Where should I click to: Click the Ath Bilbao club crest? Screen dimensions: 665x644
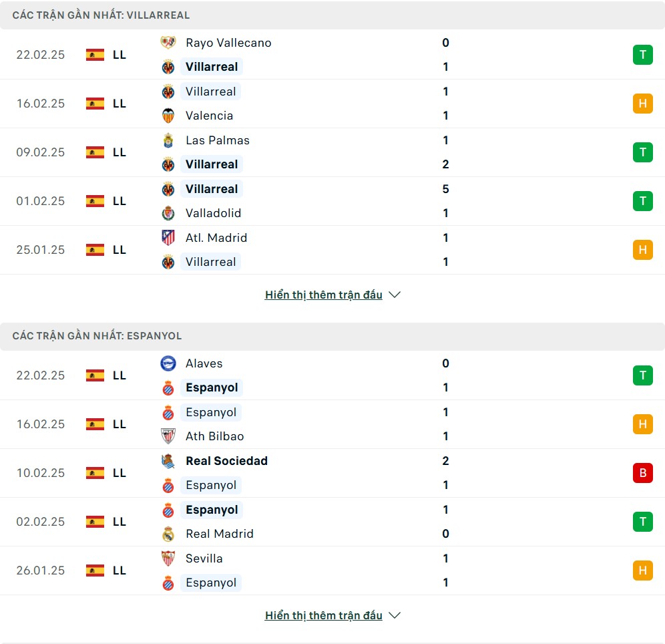(168, 436)
